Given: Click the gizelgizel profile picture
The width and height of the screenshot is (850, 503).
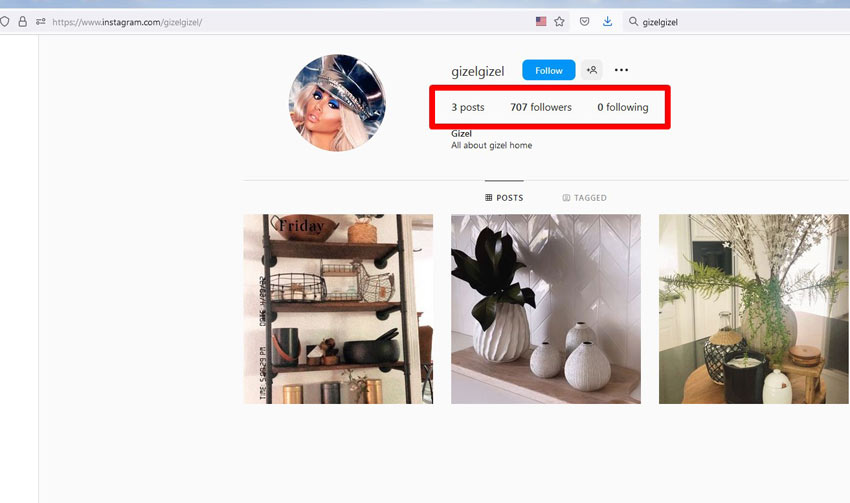Looking at the screenshot, I should pos(337,103).
